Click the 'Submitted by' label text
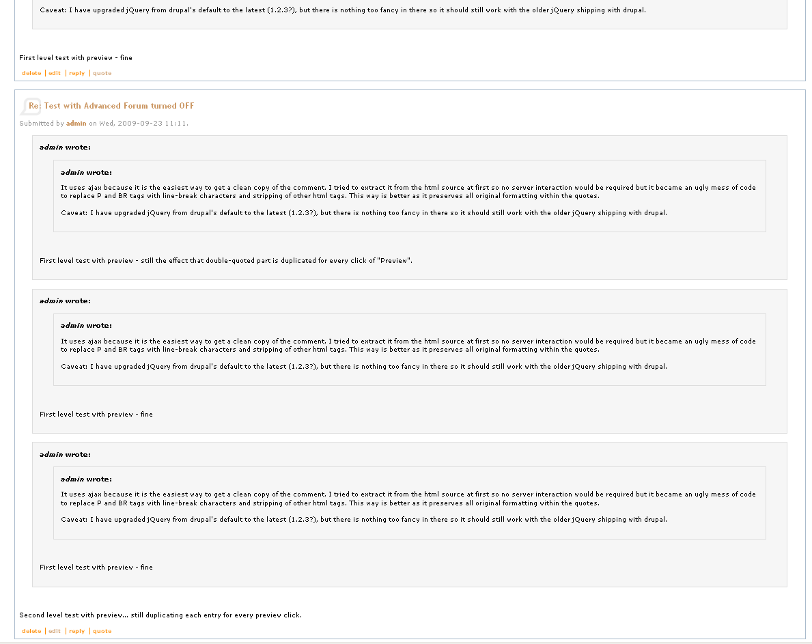The image size is (812, 644). click(42, 123)
